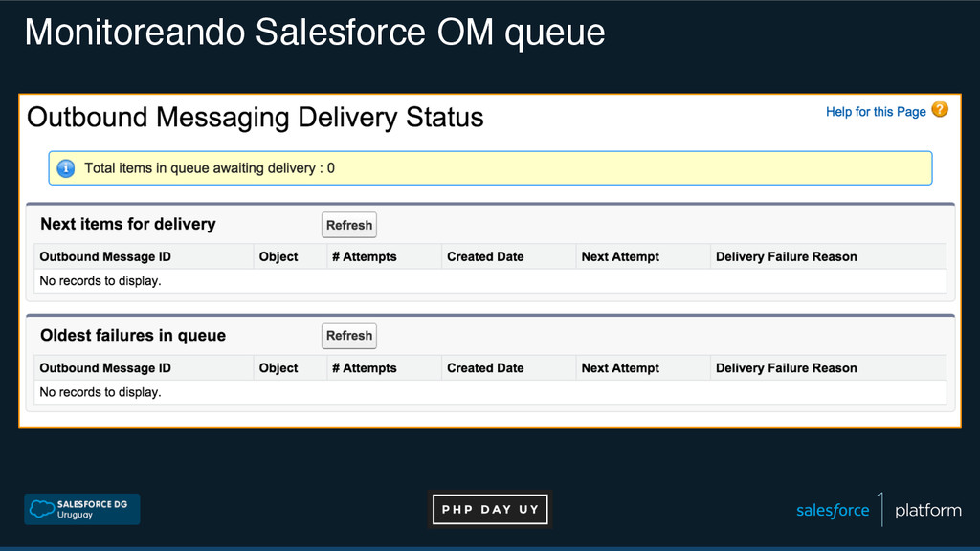Click # Attempts header in oldest failures table
This screenshot has height=551, width=980.
coord(365,368)
